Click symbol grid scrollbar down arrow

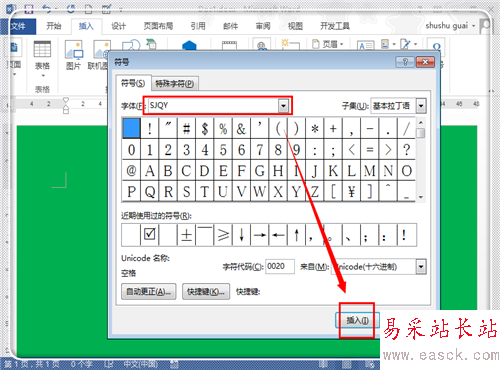coord(421,197)
